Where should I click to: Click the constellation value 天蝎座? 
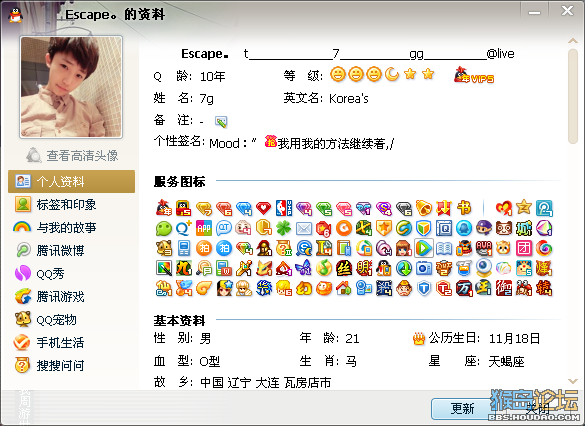pyautogui.click(x=506, y=361)
